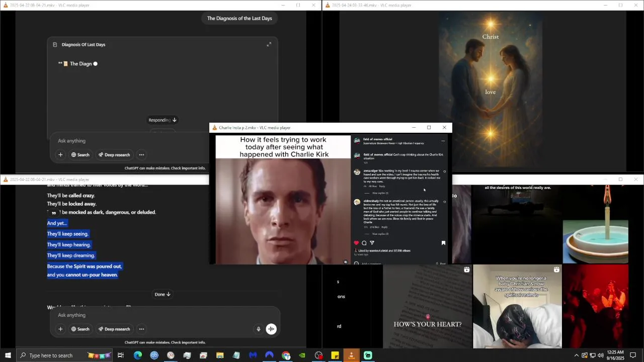Click The Diagnosis of the Last Days message bubble
This screenshot has height=362, width=644.
tap(239, 19)
